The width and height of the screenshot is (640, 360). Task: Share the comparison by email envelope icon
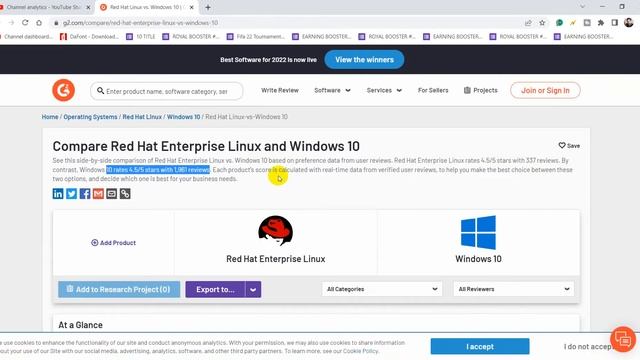pyautogui.click(x=111, y=193)
